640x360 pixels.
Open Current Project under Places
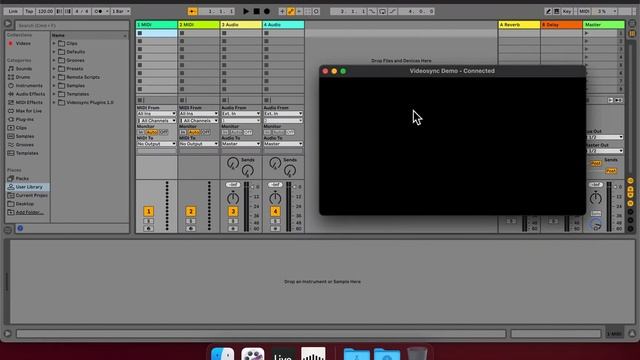coord(31,196)
